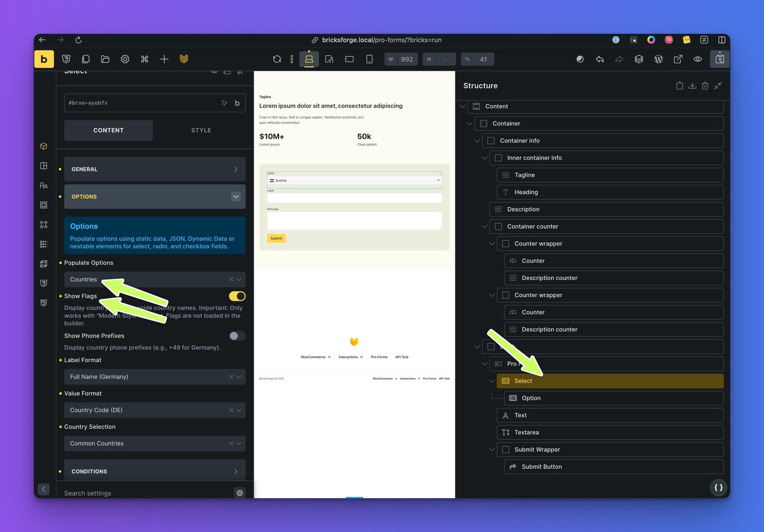Click the Bricks logo button

44,59
